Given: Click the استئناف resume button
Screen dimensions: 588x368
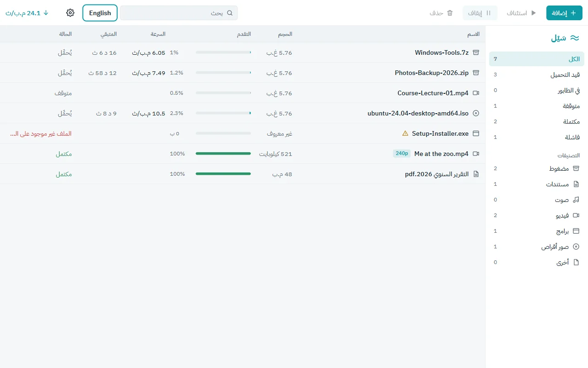Looking at the screenshot, I should click(x=521, y=13).
